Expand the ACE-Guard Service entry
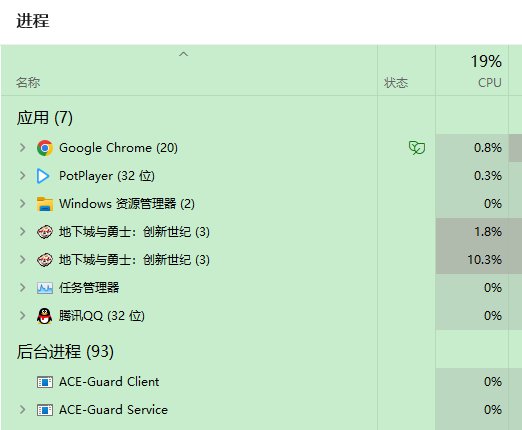Screen dimensions: 522x430 tap(22, 410)
